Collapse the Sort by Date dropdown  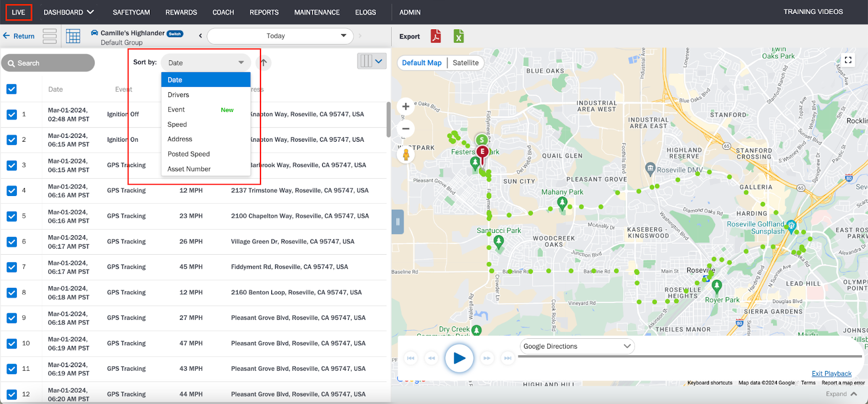(206, 62)
